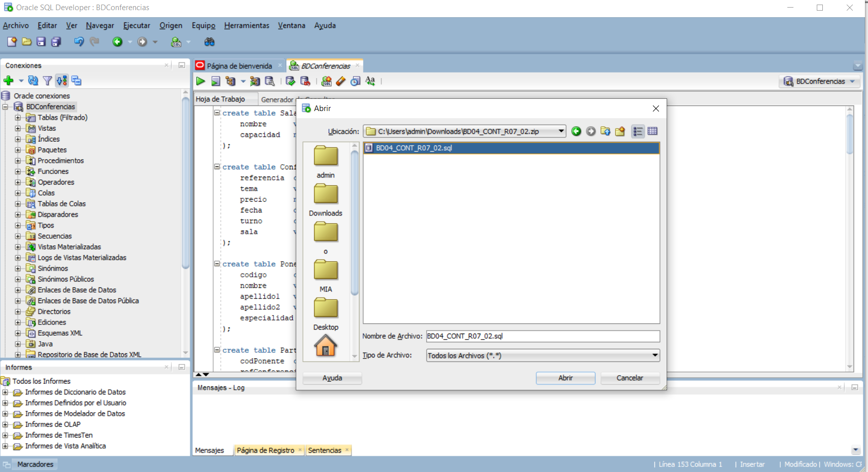
Task: Open the Tipo de Archivo dropdown
Action: (x=655, y=355)
